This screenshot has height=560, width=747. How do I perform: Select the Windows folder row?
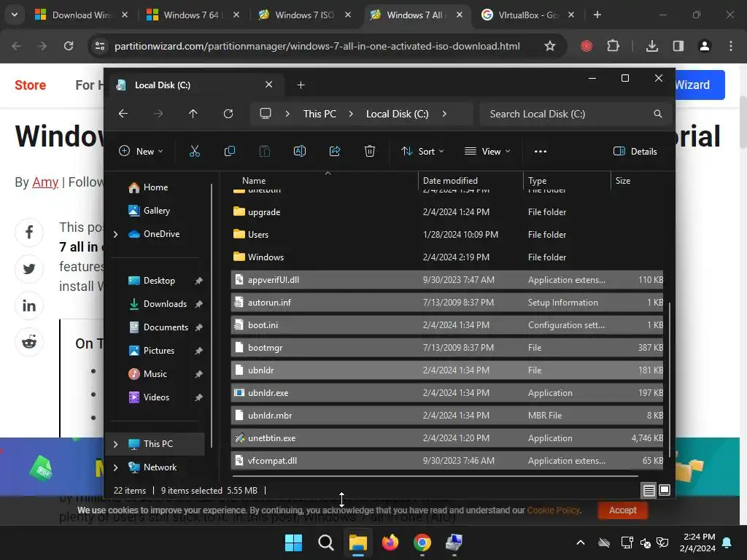tap(447, 257)
